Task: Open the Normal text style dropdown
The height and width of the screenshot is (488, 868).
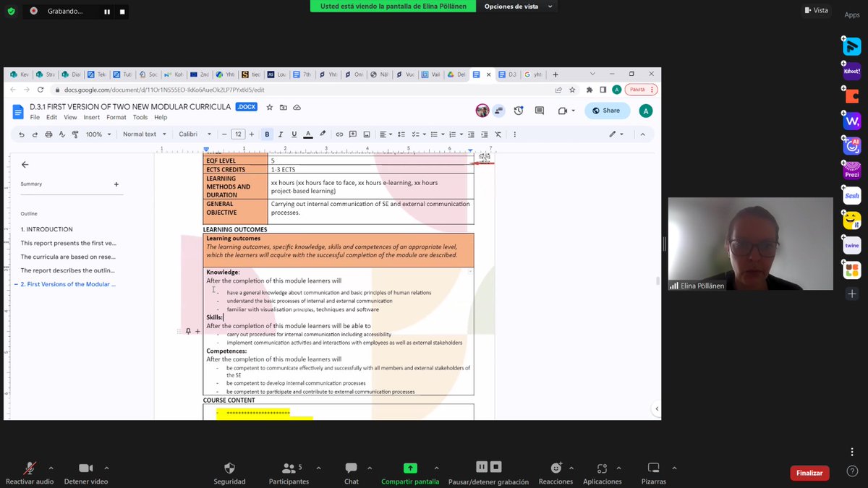Action: (x=144, y=134)
